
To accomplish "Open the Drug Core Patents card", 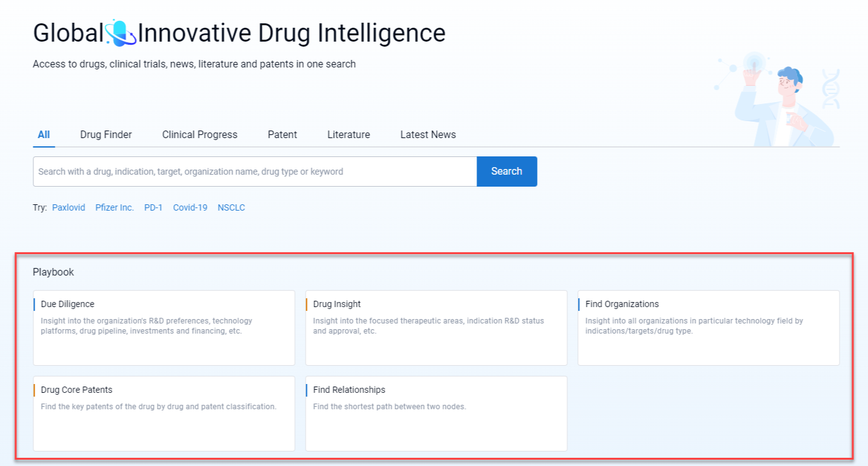I will coord(164,414).
